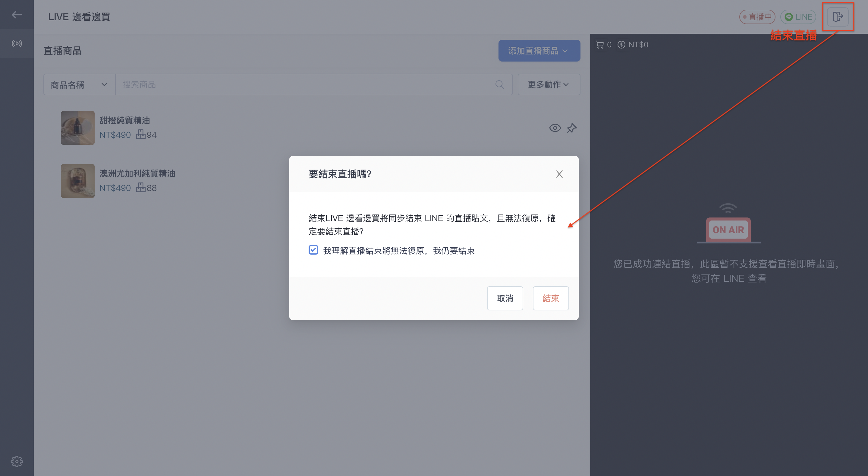868x476 pixels.
Task: Click the 取消 button
Action: pyautogui.click(x=505, y=298)
